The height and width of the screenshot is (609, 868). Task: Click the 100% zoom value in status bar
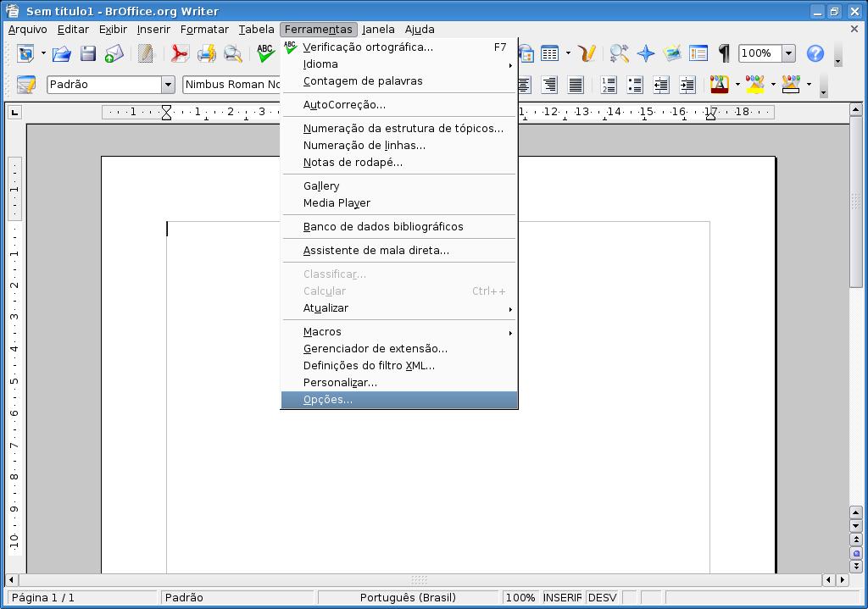click(520, 597)
